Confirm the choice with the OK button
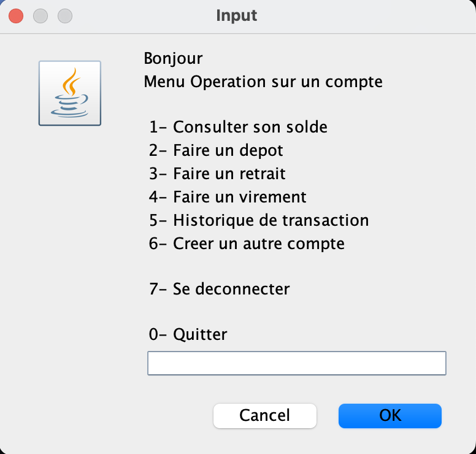Viewport: 476px width, 454px height. [x=390, y=415]
